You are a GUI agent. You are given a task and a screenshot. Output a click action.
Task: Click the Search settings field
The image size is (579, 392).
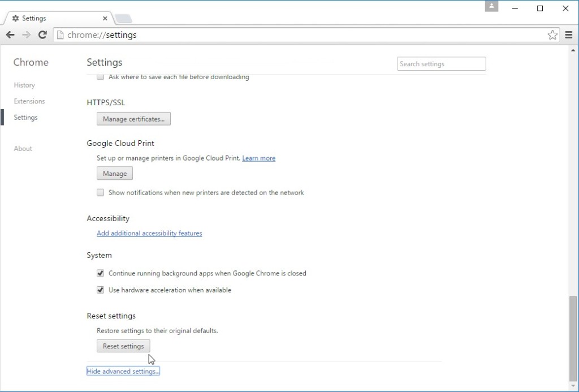point(441,64)
